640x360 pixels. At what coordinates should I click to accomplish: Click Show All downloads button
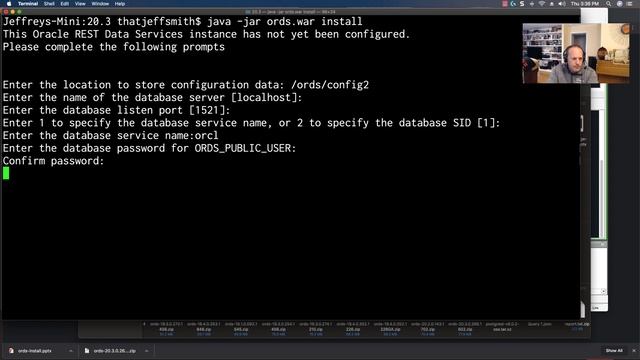point(614,351)
